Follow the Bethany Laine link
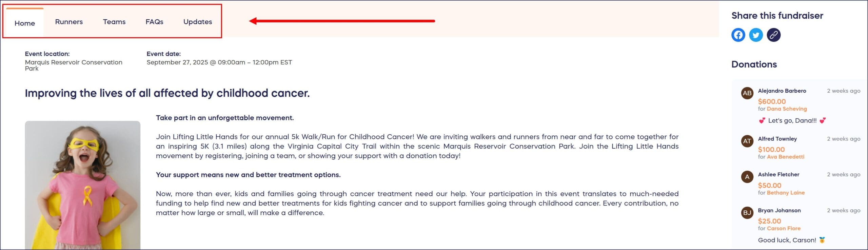The image size is (868, 250). (786, 193)
